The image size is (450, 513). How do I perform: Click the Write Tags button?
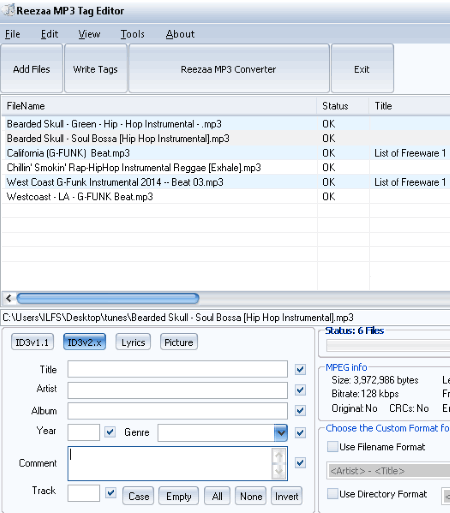pos(96,69)
